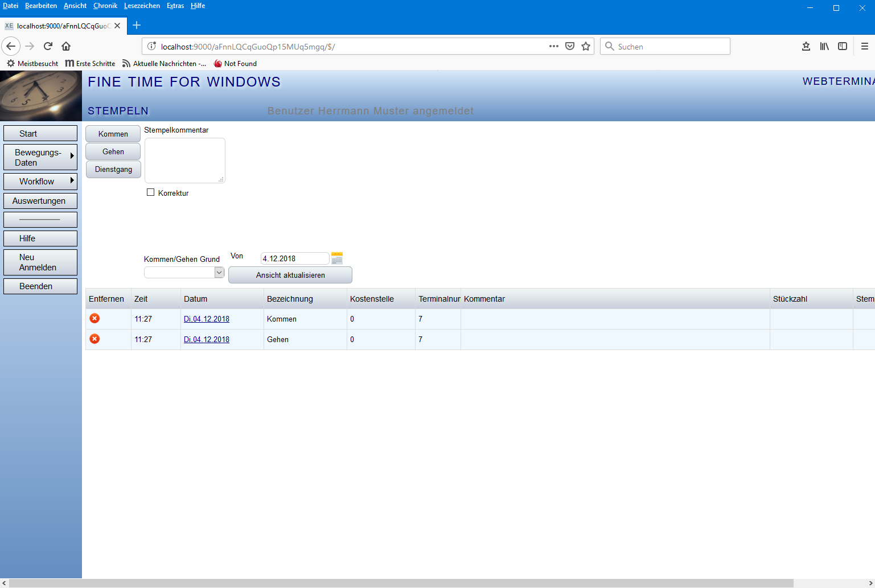Delete the Gehen row using red X icon
Image resolution: width=875 pixels, height=588 pixels.
[x=95, y=339]
